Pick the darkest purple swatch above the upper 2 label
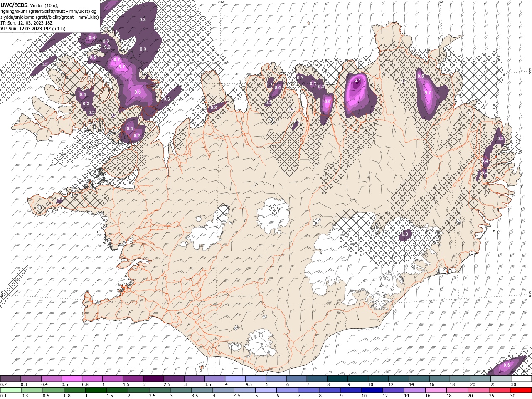The image size is (532, 399). 153,379
